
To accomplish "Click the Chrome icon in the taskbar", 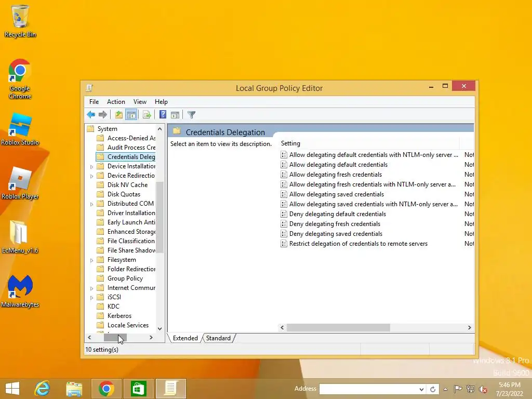I will pyautogui.click(x=106, y=389).
